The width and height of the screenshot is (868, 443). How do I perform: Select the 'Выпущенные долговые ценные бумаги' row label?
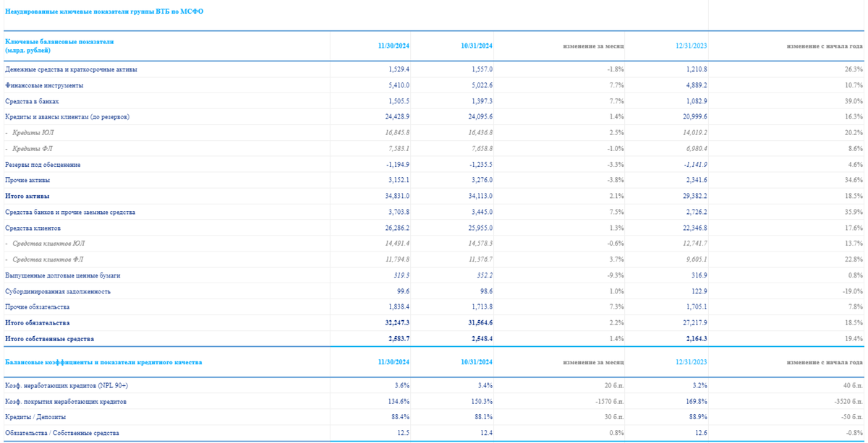(62, 275)
